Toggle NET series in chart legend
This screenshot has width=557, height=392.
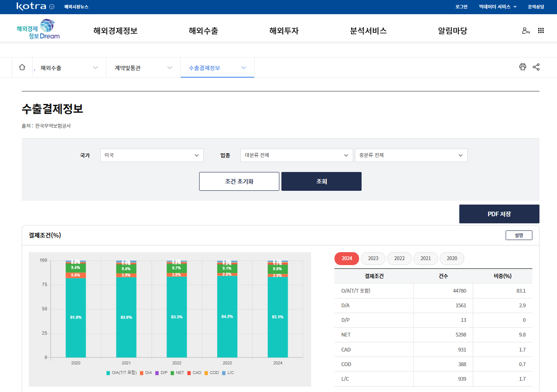click(177, 373)
